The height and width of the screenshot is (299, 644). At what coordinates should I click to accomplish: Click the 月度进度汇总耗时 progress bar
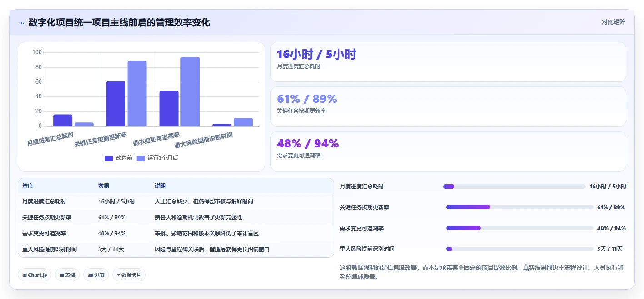[514, 187]
